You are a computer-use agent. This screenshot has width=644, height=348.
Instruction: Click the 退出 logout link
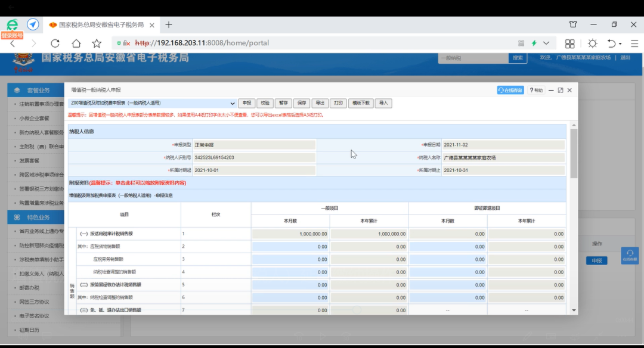(625, 57)
